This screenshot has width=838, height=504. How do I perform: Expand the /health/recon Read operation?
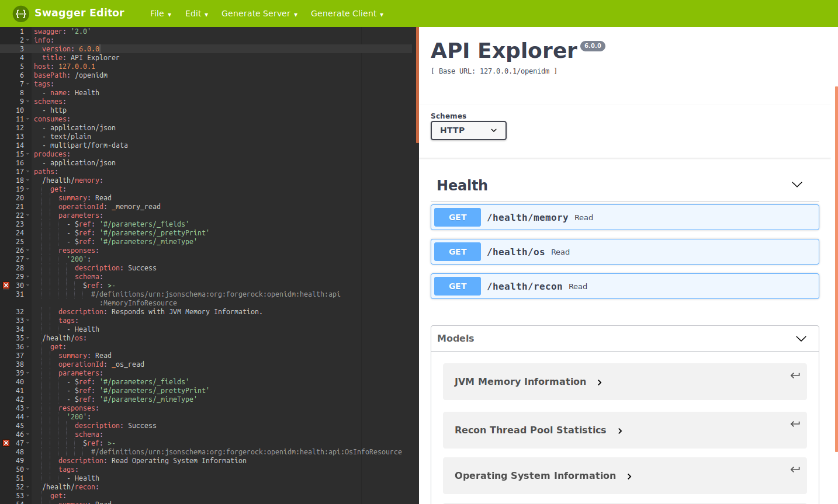coord(625,286)
